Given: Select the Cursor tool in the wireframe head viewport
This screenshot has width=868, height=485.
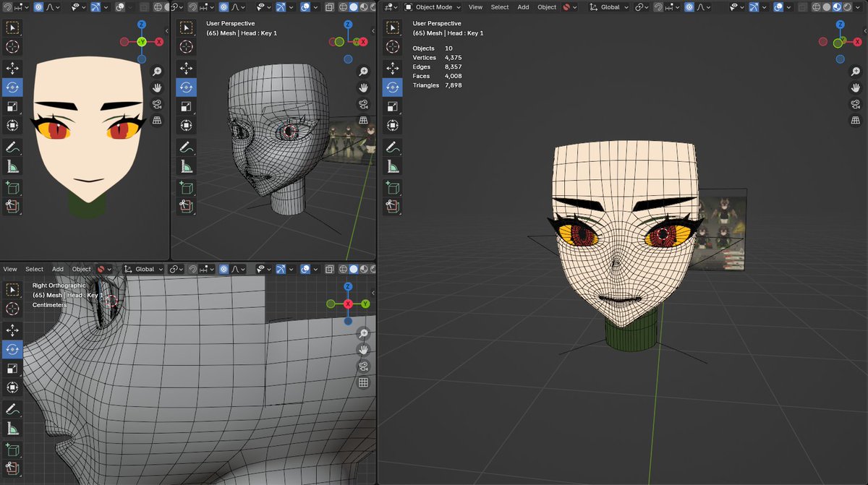Looking at the screenshot, I should [x=186, y=46].
